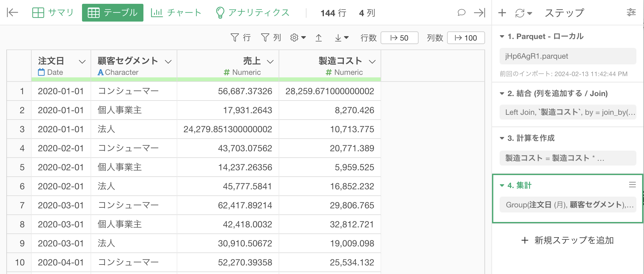Select cell 16,852.232
The width and height of the screenshot is (644, 274).
click(x=330, y=186)
